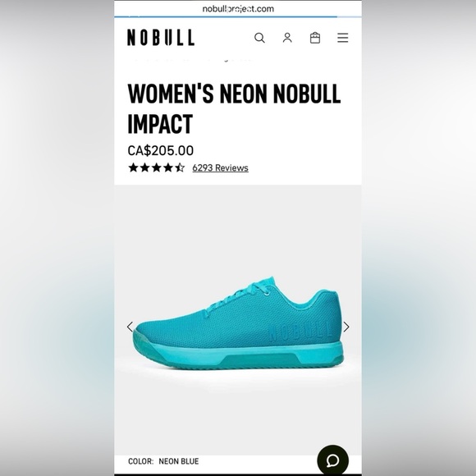Screen dimensions: 476x476
Task: Tap the neon blue shoe image
Action: [x=238, y=323]
